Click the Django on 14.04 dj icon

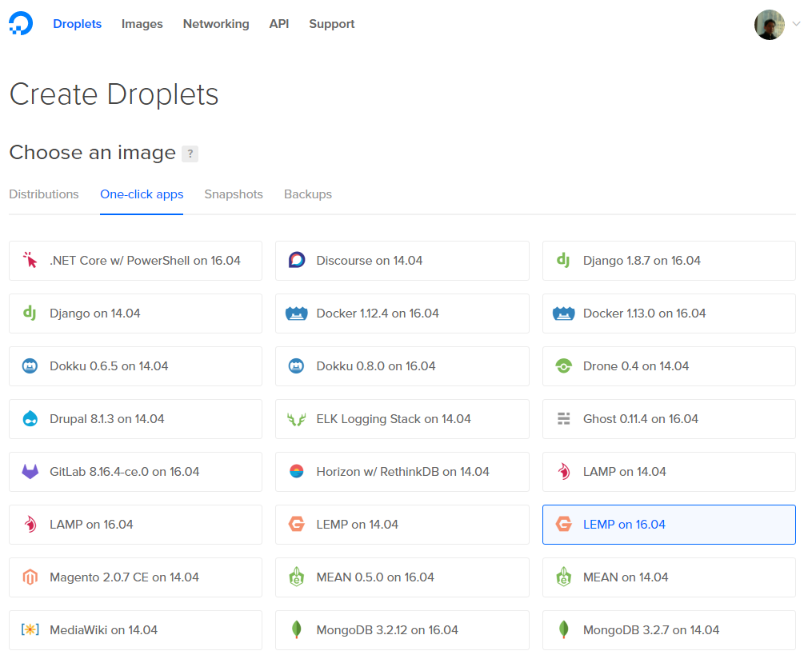(x=30, y=313)
